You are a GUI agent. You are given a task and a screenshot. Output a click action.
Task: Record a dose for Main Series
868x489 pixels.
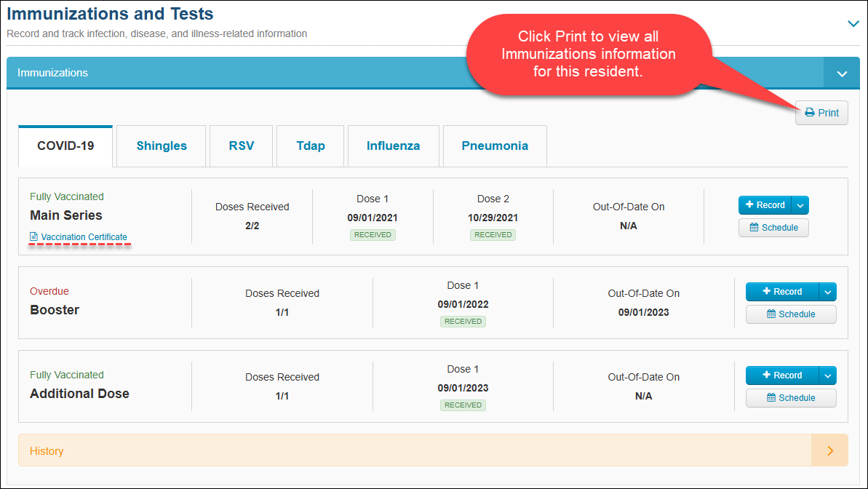(x=765, y=205)
